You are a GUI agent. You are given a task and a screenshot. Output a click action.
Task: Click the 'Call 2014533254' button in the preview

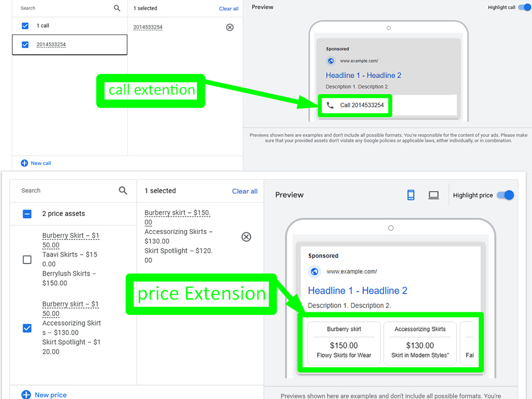(x=354, y=105)
